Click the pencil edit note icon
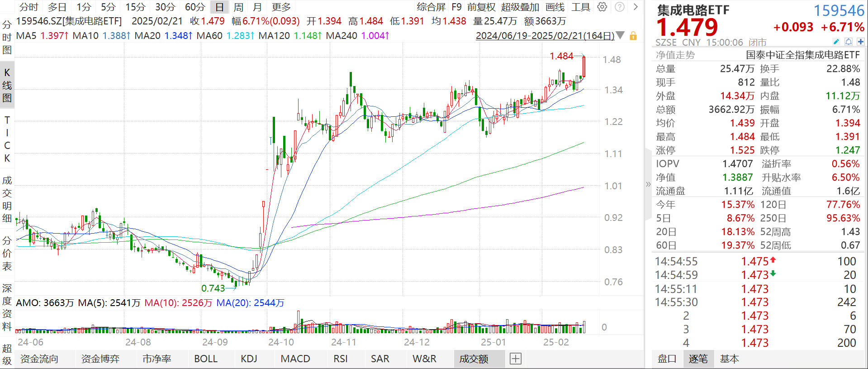Image resolution: width=868 pixels, height=369 pixels. pyautogui.click(x=836, y=42)
